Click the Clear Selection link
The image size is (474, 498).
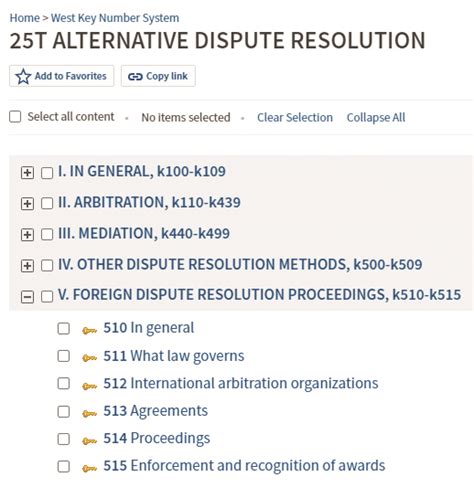pyautogui.click(x=295, y=117)
